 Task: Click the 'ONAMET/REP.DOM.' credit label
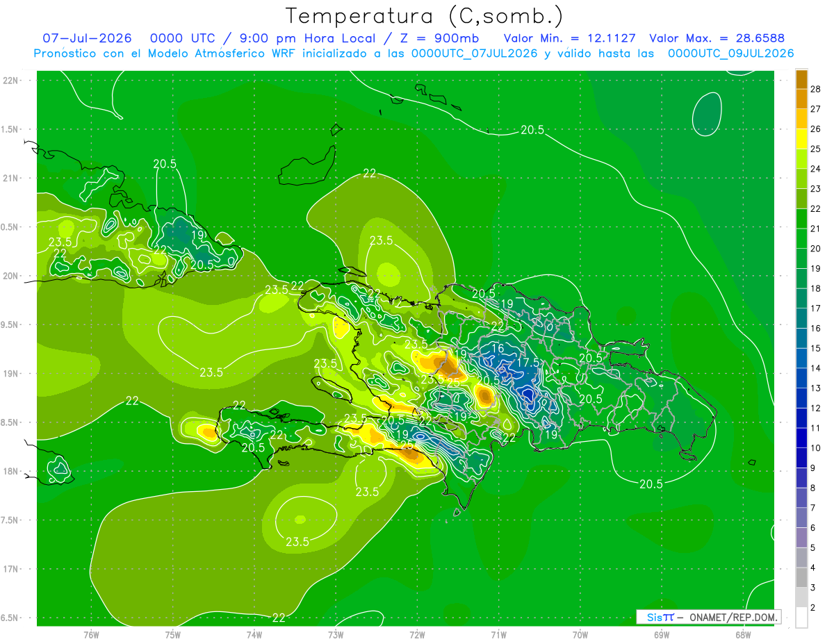734,617
